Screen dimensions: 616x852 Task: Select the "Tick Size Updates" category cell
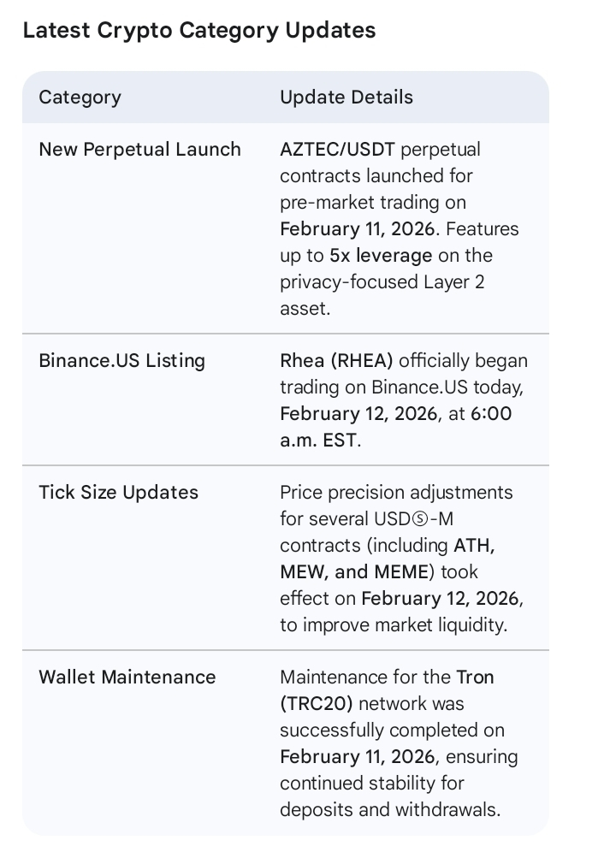click(x=118, y=493)
